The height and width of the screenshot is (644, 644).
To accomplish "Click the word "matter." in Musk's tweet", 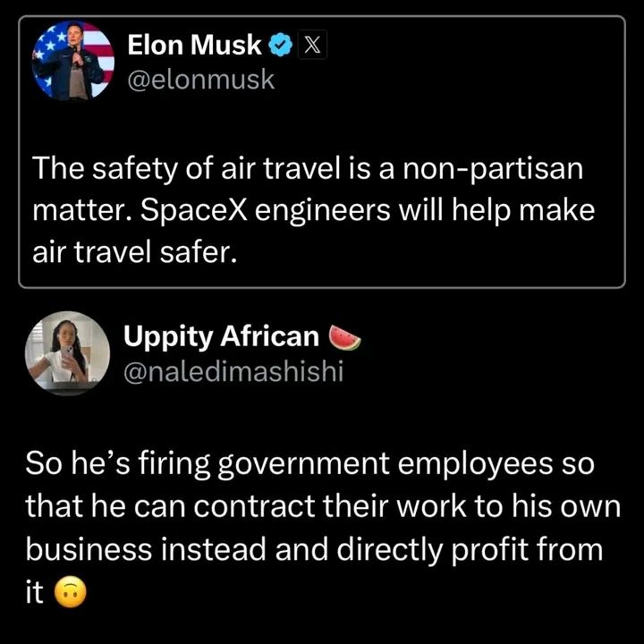I will [x=73, y=214].
